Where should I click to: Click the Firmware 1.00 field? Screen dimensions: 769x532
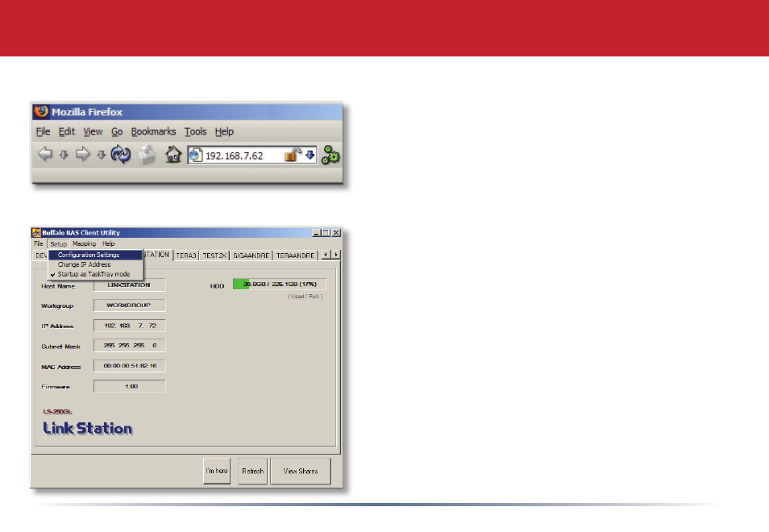(130, 386)
